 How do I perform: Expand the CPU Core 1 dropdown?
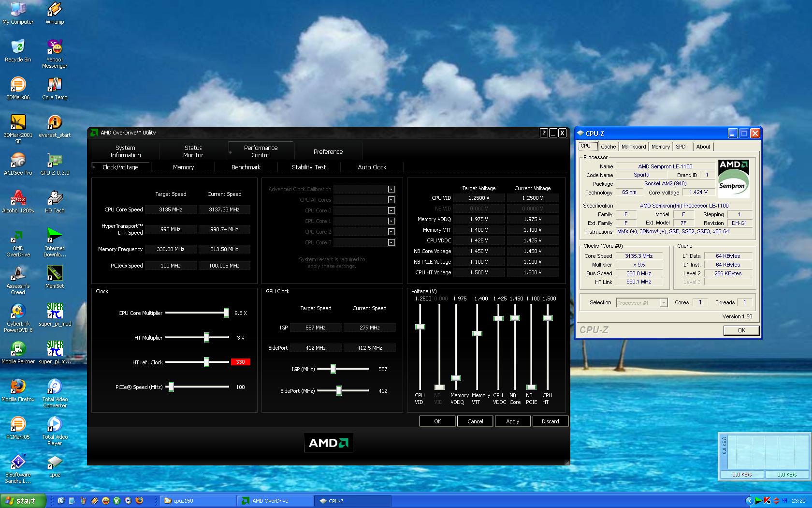pos(391,221)
